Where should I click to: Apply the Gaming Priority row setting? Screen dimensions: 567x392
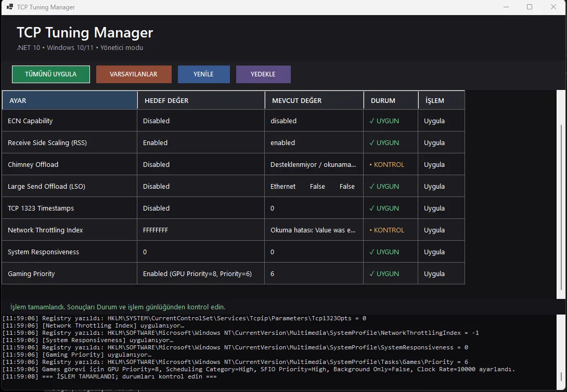point(434,273)
